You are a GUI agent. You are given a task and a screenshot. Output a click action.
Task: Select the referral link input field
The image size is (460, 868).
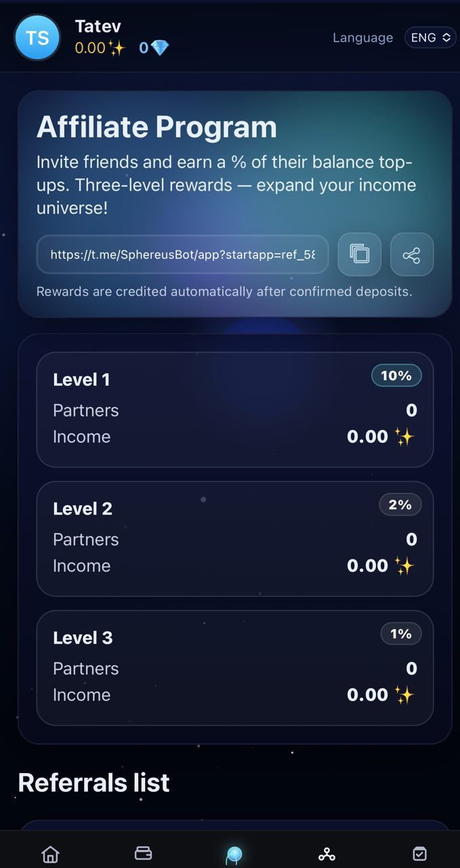pyautogui.click(x=182, y=254)
